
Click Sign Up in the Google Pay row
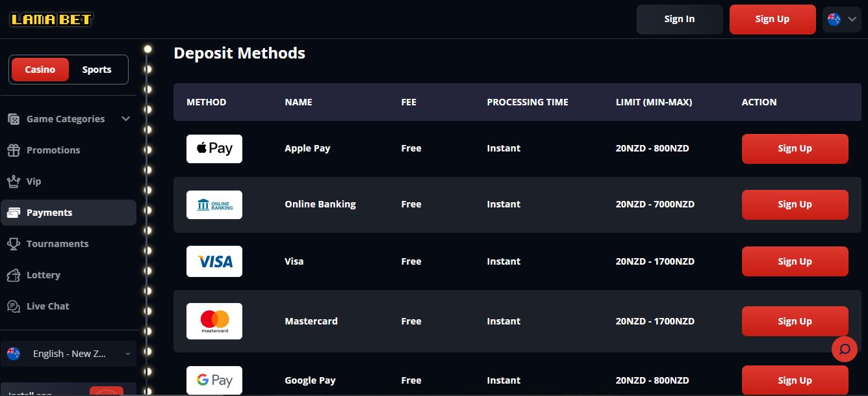coord(795,380)
